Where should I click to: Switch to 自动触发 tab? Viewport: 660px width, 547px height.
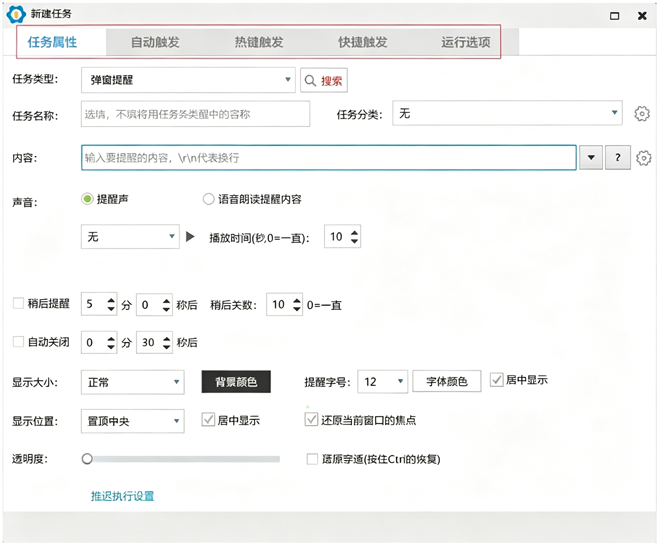155,42
